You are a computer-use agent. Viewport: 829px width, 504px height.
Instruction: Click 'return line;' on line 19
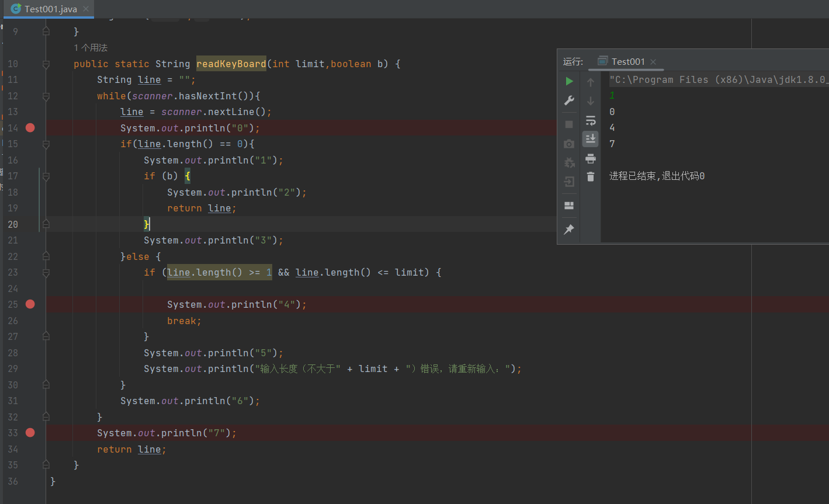click(x=202, y=208)
